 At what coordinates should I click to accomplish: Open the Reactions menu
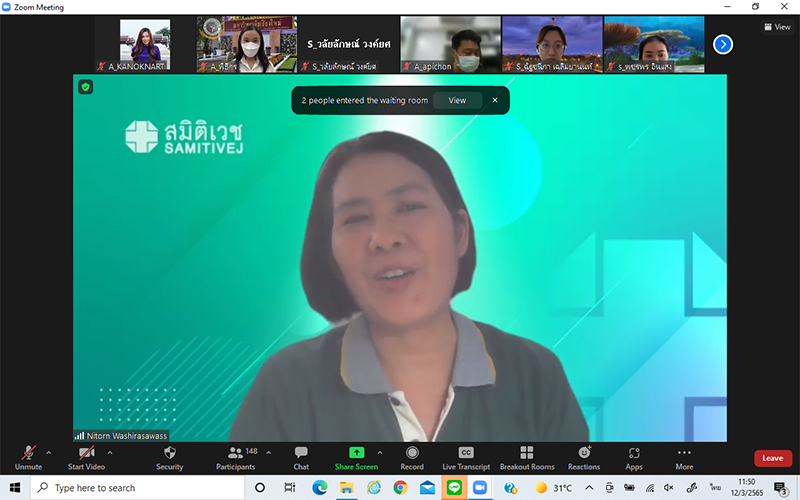584,458
